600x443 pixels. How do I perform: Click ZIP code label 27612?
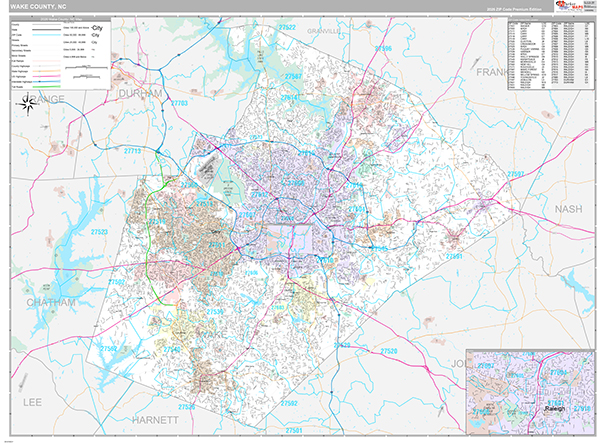[259, 195]
